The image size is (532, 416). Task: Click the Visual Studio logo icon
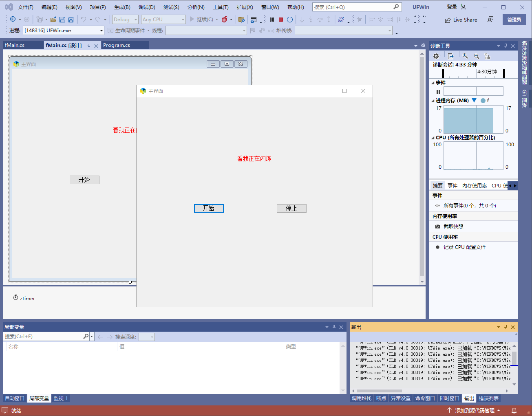click(9, 7)
